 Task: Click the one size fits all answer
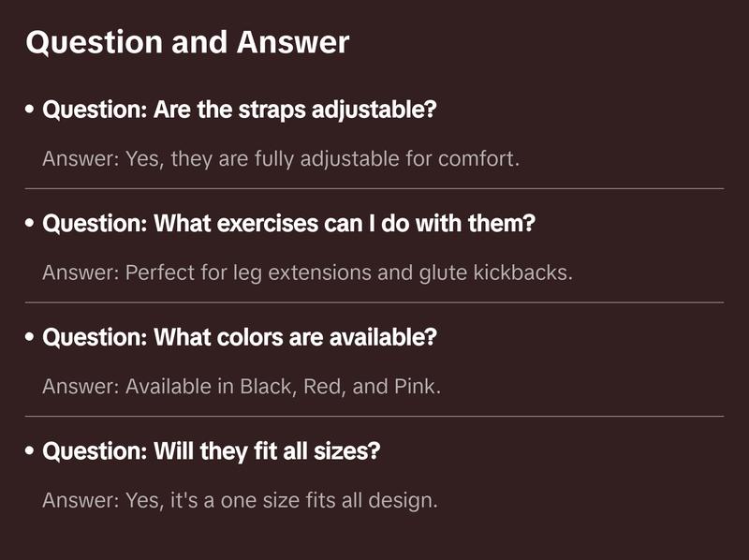click(x=240, y=501)
